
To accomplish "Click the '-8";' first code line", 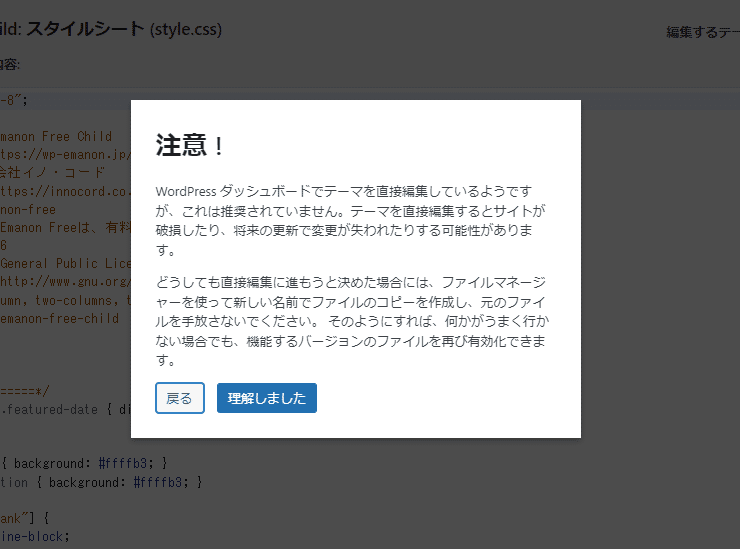I will point(14,100).
